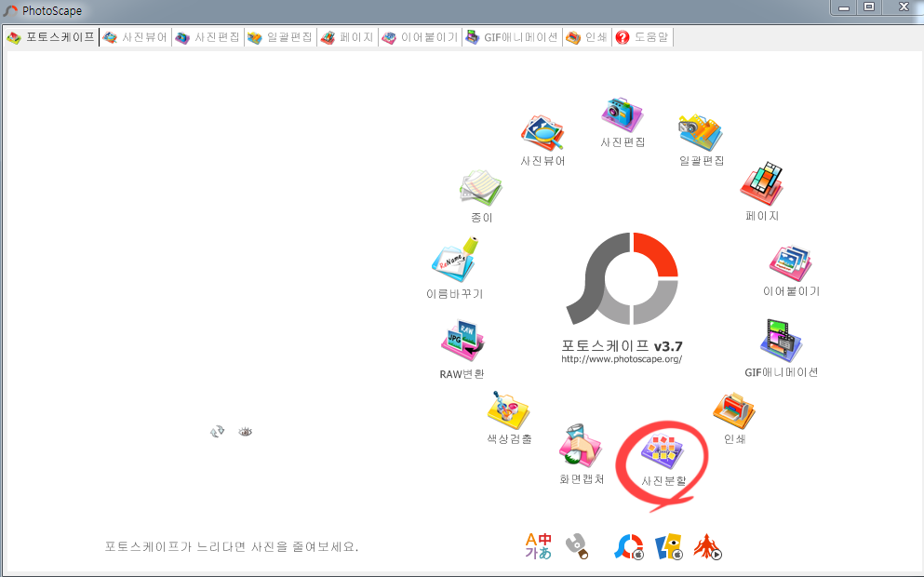The image size is (924, 577).
Task: Click the refresh arrows icon
Action: 218,432
